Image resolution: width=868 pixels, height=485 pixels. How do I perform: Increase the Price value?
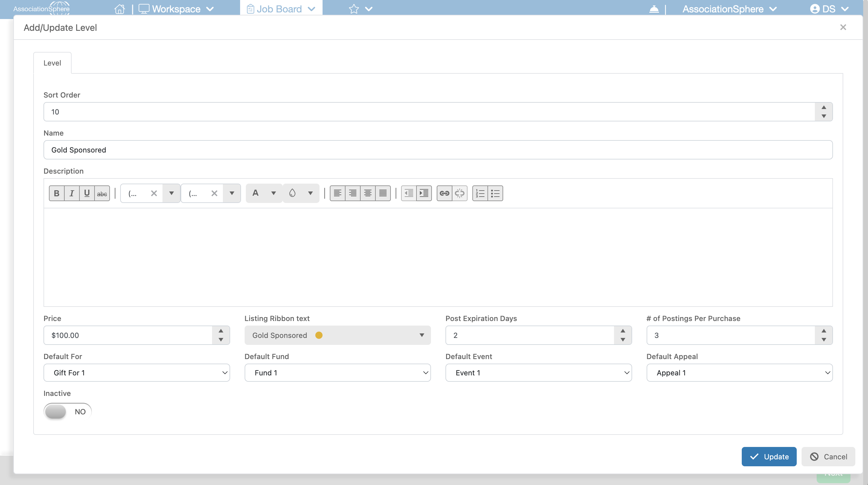(221, 331)
